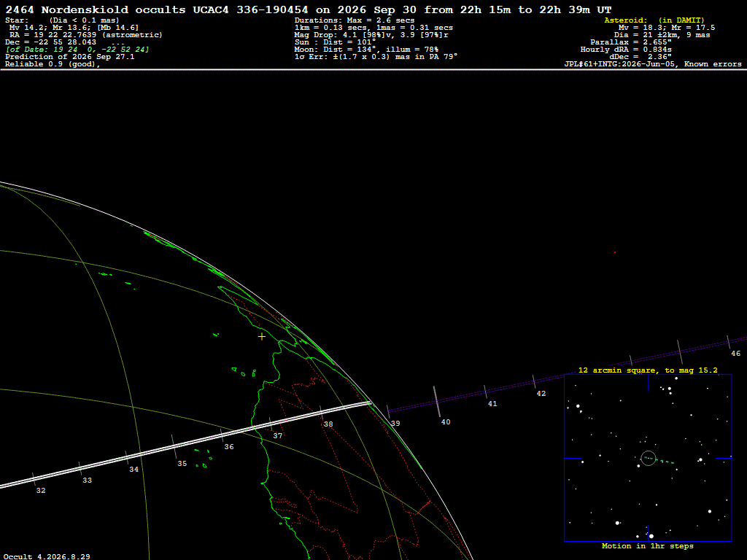Click the 12 arcmin square star chart
Viewport: 747px width, 560px height.
pyautogui.click(x=648, y=458)
